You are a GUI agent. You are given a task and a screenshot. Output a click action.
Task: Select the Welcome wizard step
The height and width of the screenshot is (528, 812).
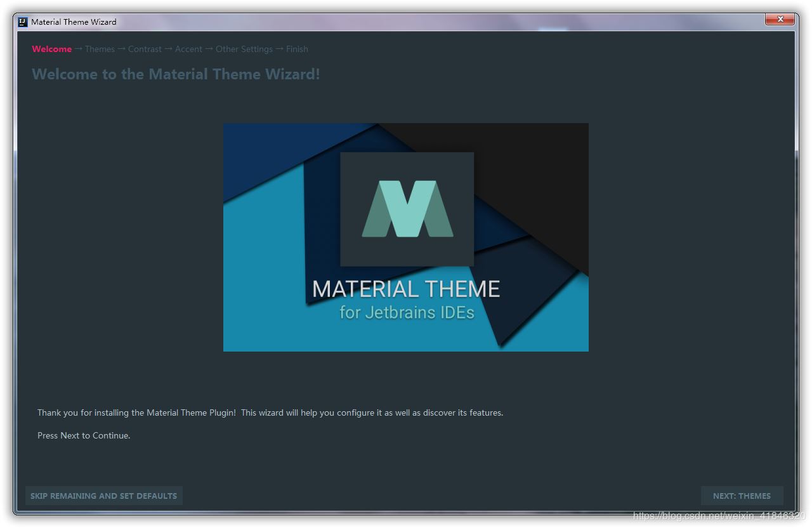52,49
